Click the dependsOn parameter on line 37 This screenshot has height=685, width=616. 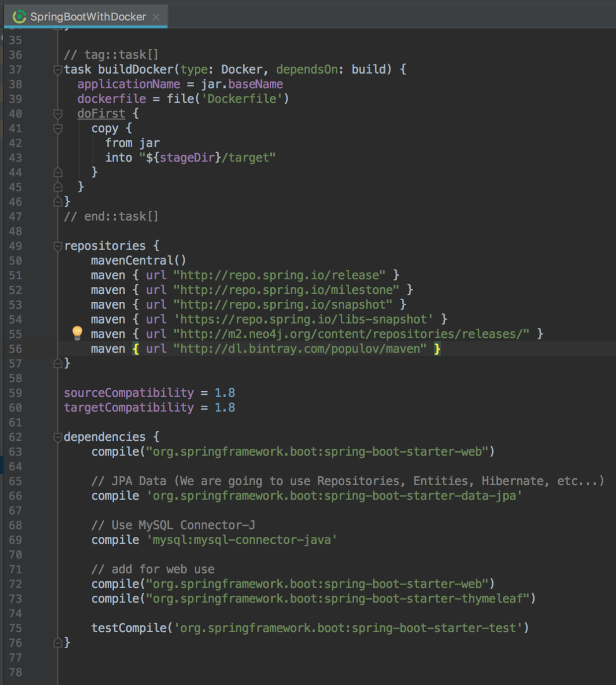coord(307,69)
